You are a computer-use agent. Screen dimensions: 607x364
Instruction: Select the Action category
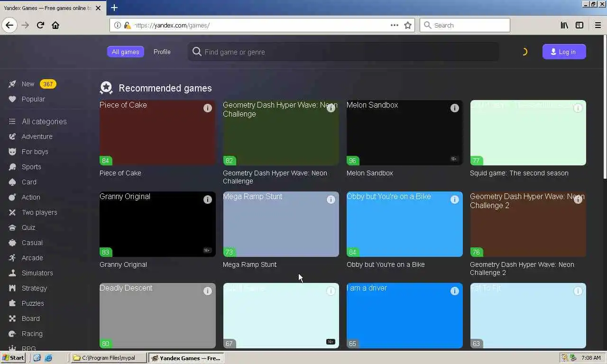31,197
